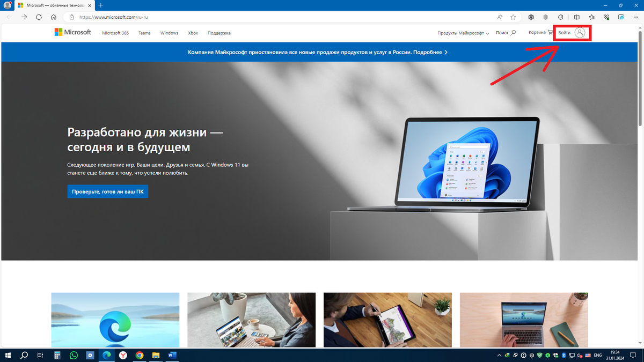The width and height of the screenshot is (644, 362).
Task: Reload the page with refresh icon
Action: pyautogui.click(x=39, y=17)
